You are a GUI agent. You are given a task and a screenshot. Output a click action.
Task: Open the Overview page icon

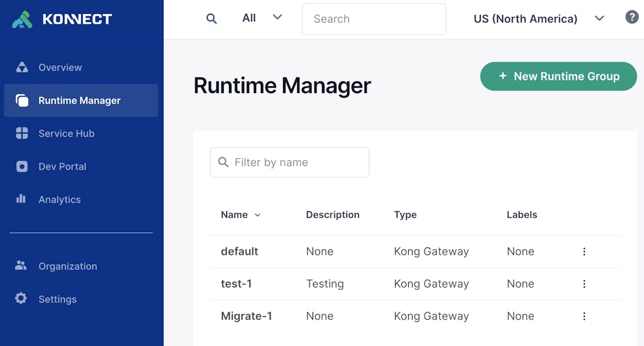22,67
